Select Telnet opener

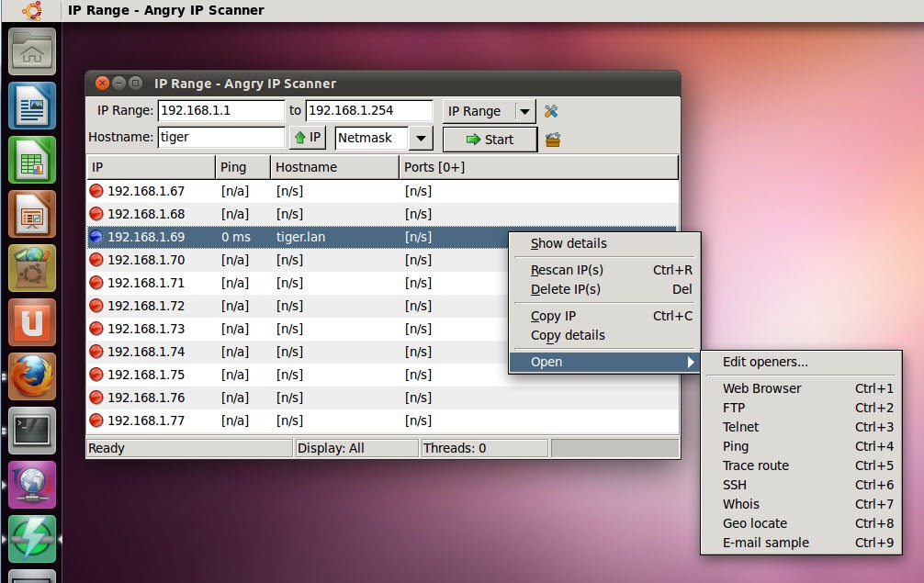802,427
